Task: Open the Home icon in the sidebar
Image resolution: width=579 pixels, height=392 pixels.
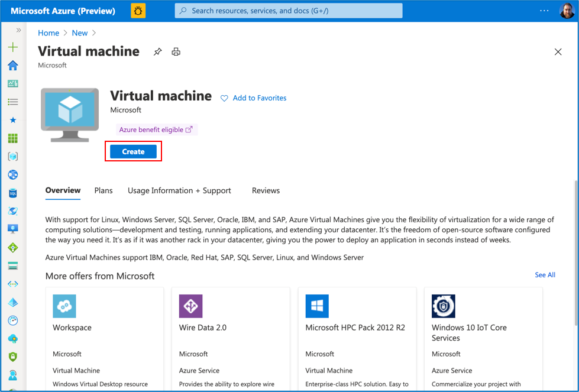Action: (x=13, y=65)
